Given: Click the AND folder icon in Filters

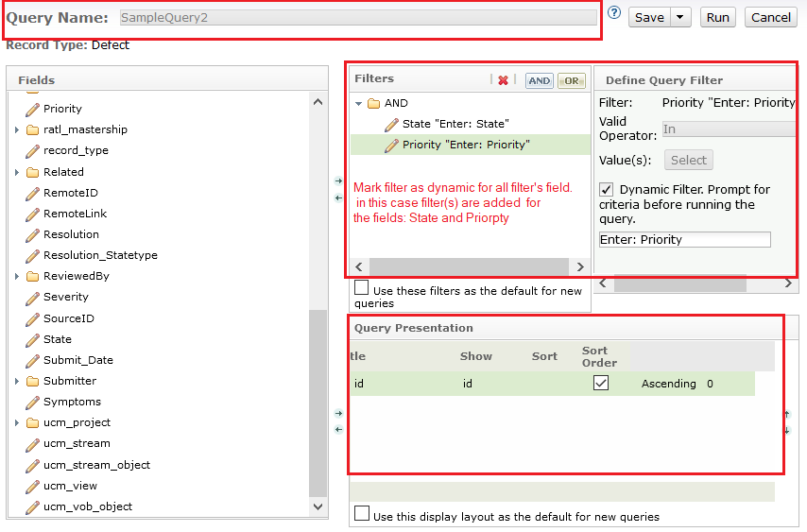Looking at the screenshot, I should tap(373, 103).
